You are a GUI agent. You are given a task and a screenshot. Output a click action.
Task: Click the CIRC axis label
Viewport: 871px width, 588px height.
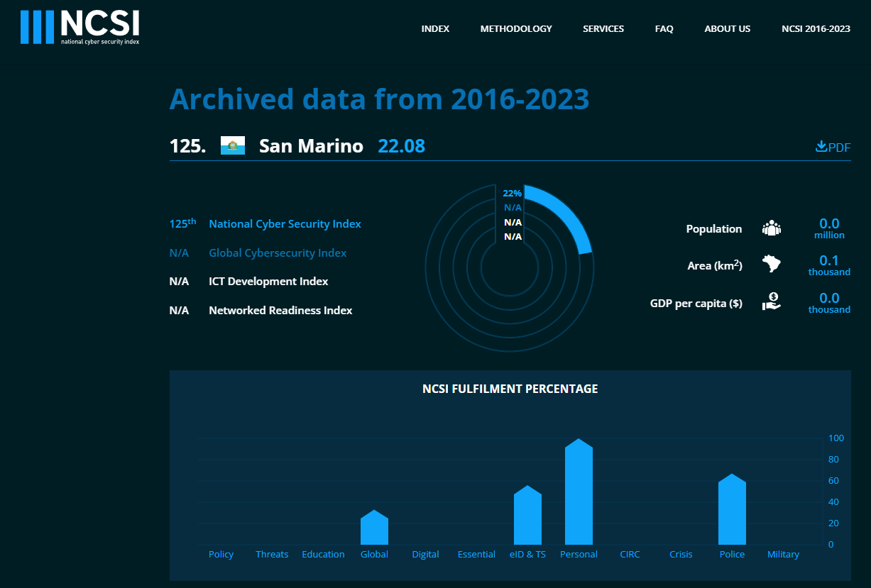pyautogui.click(x=630, y=555)
